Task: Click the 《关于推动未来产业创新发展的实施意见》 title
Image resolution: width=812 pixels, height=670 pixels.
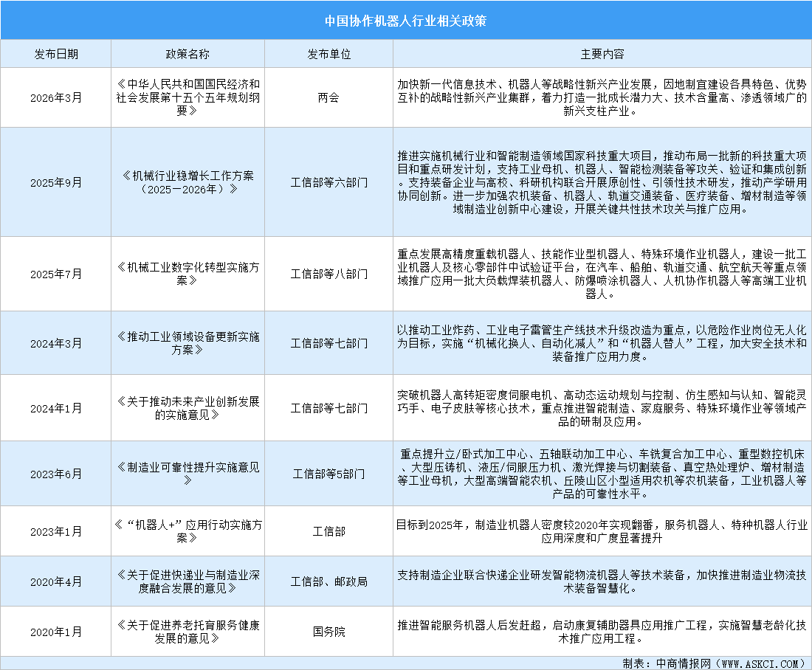Action: [x=187, y=407]
